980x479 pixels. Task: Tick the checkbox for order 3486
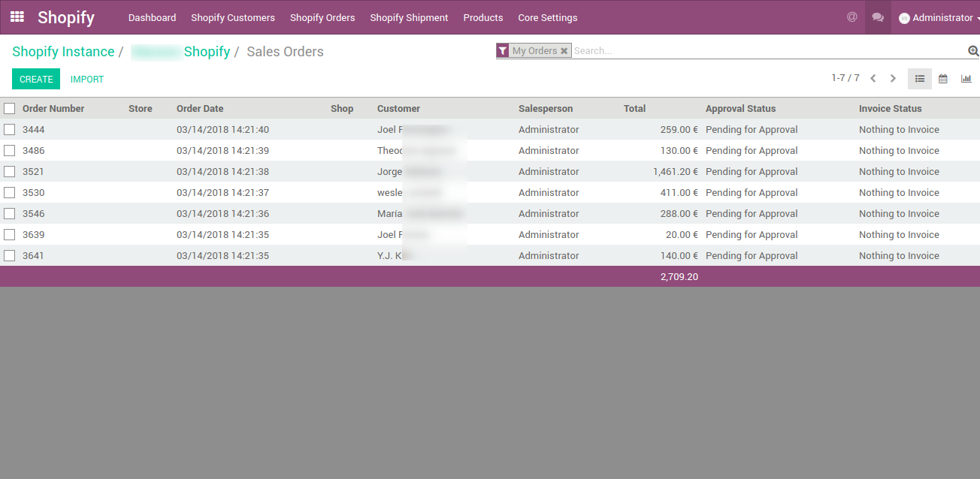point(9,151)
